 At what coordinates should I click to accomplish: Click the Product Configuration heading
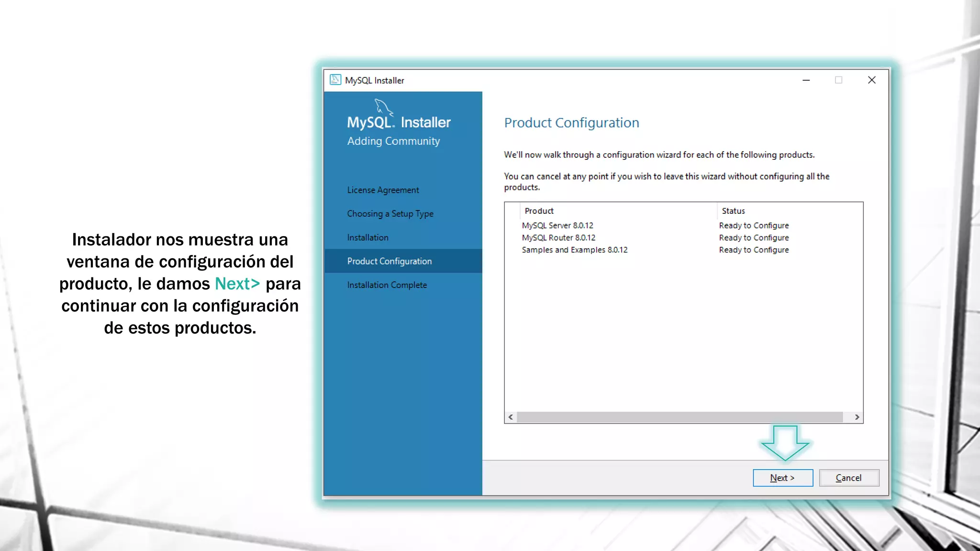[x=572, y=123]
